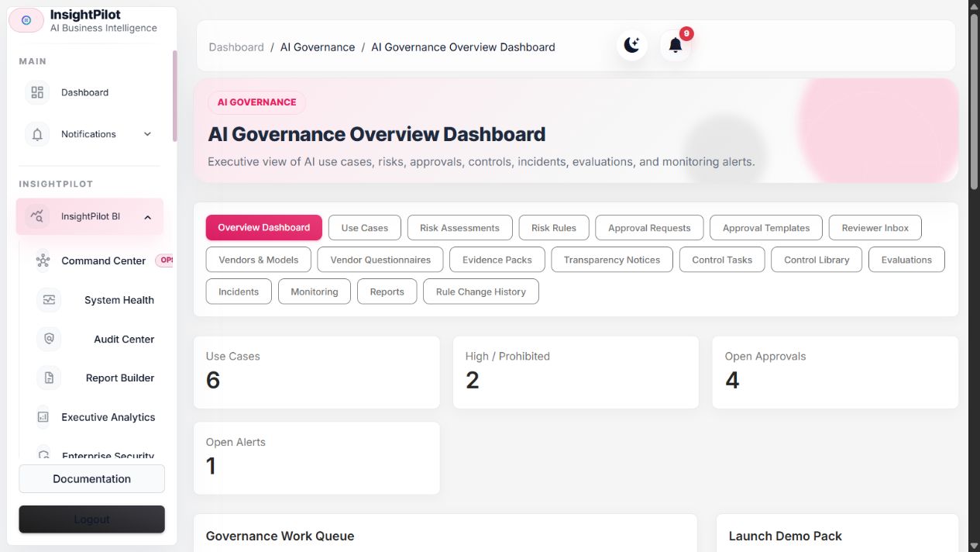Image resolution: width=980 pixels, height=552 pixels.
Task: Click the Report Builder document icon
Action: 49,378
